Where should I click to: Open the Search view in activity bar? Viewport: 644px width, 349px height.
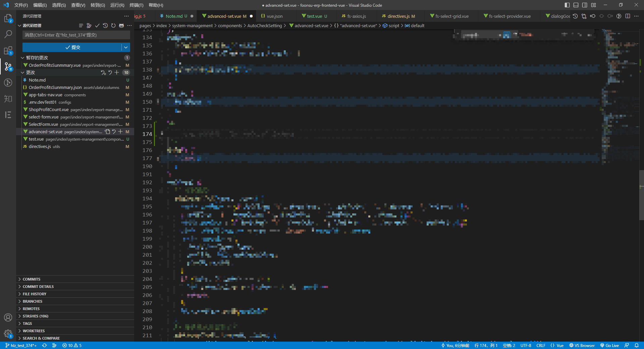tap(8, 34)
